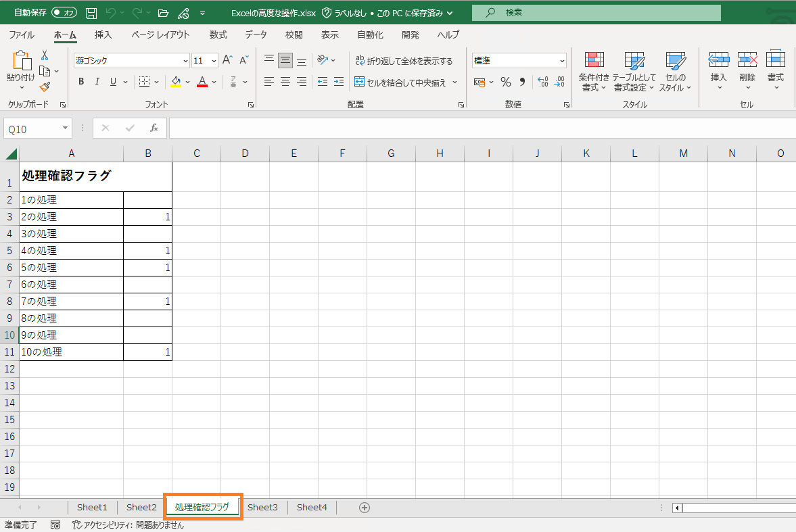Expand the number format dropdown

562,61
